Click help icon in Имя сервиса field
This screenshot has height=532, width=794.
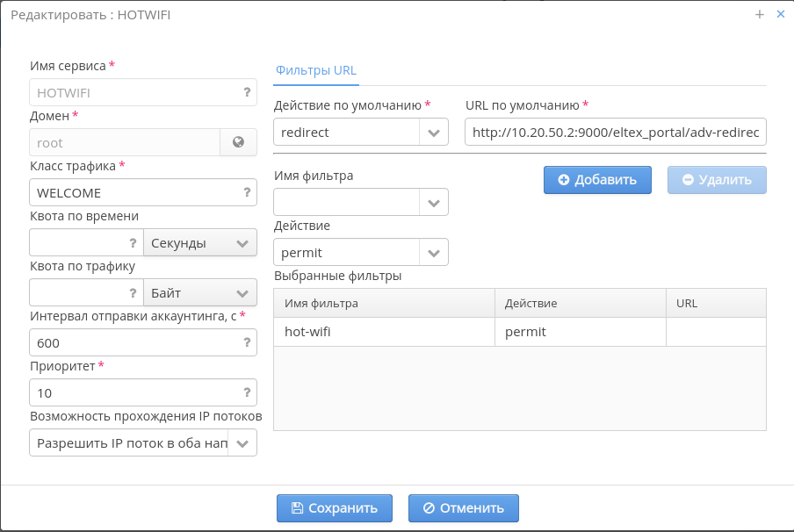coord(247,92)
